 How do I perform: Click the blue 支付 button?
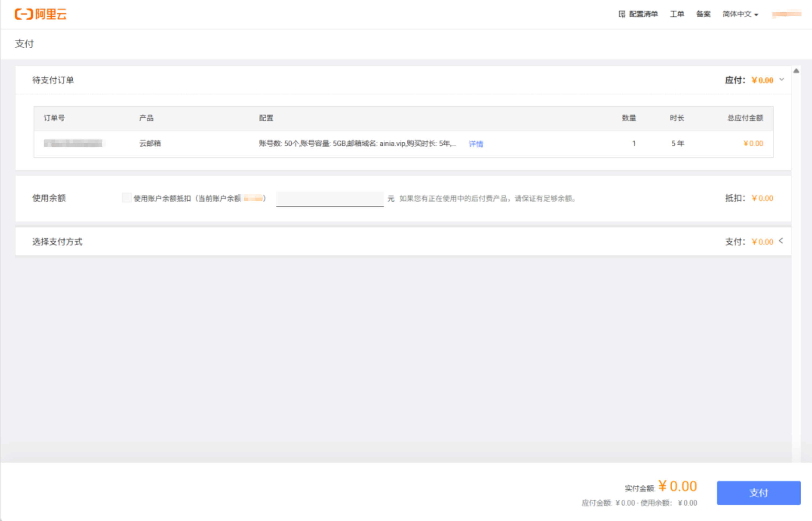click(x=759, y=492)
